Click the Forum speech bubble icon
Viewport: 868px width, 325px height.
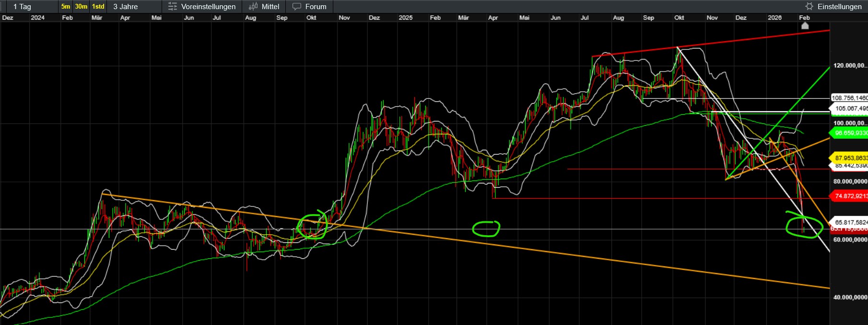(297, 7)
